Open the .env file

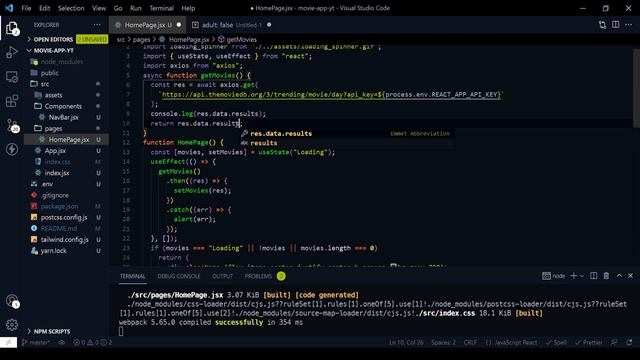pyautogui.click(x=67, y=184)
